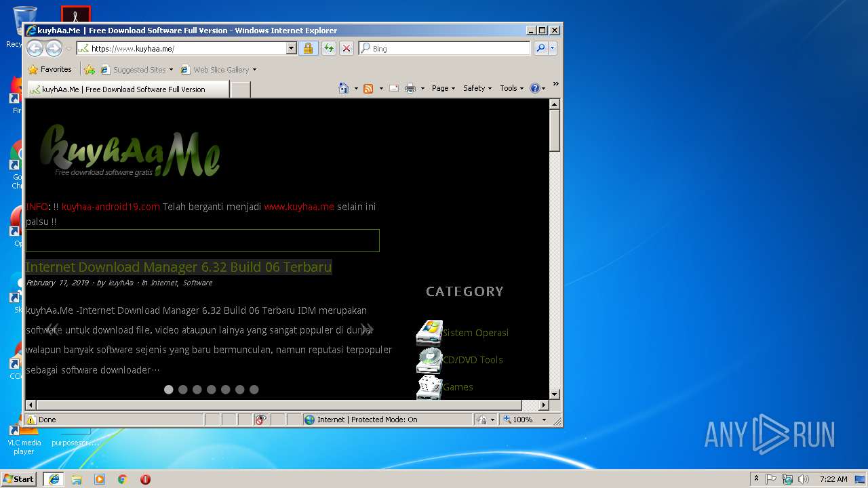Viewport: 868px width, 488px height.
Task: Click the Sistem Operasi category icon
Action: coord(429,333)
